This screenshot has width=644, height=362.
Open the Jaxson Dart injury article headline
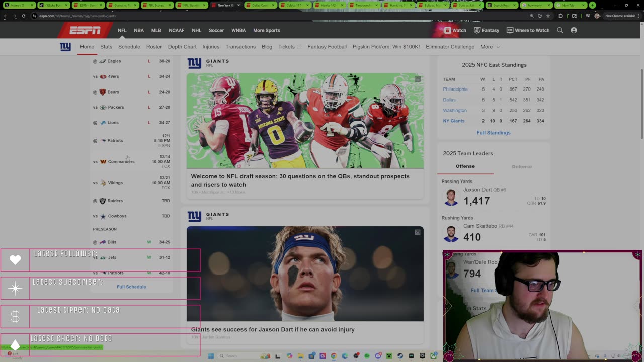coord(273,329)
